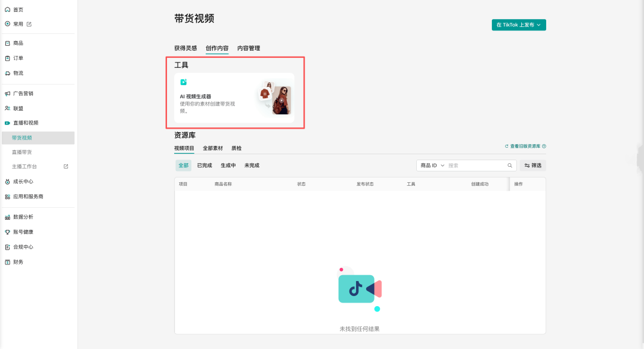Screen dimensions: 644x349
Task: Click the 订单 orders clipboard icon
Action: pyautogui.click(x=7, y=58)
